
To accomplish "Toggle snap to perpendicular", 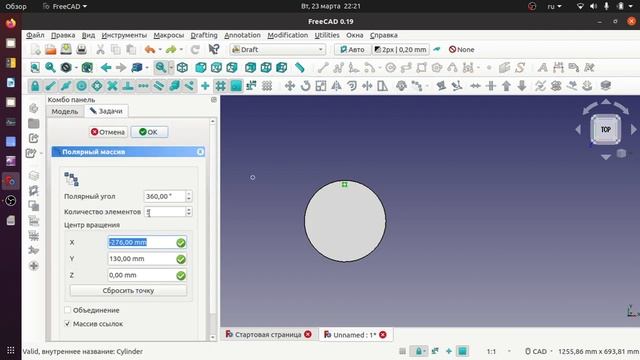I will click(128, 86).
